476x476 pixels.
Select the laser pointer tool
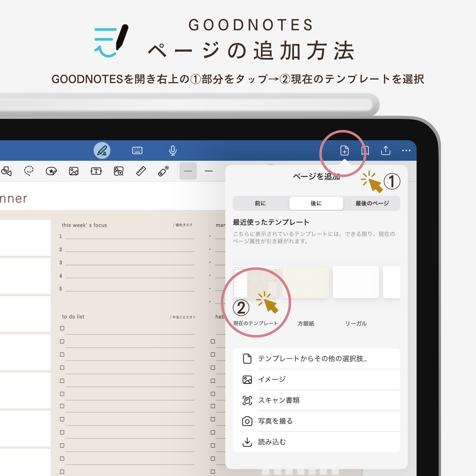pos(163,171)
